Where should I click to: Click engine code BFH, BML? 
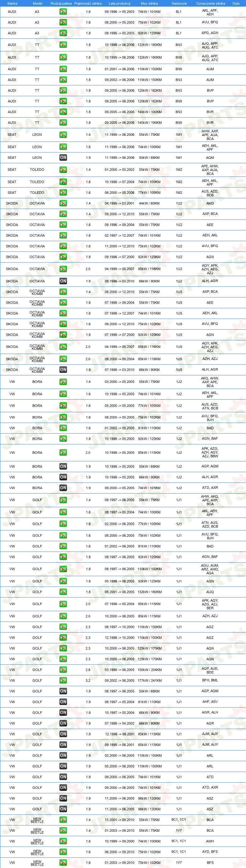click(x=210, y=680)
